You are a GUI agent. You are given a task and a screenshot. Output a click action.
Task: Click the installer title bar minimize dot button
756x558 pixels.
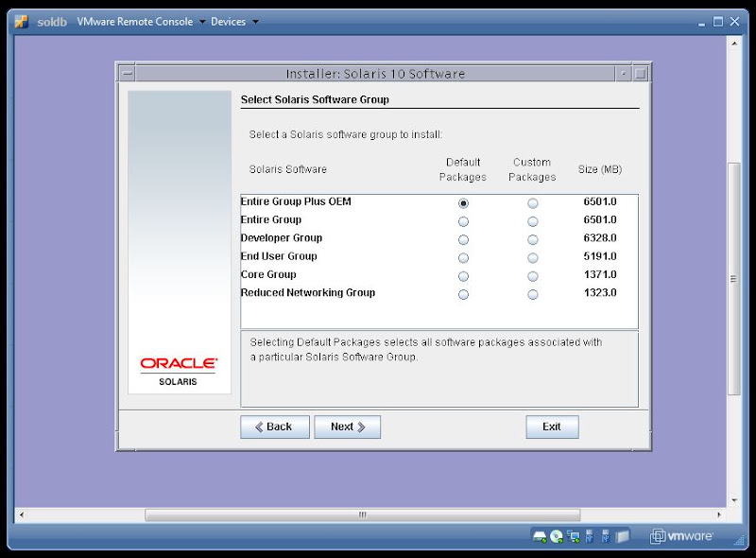point(623,74)
